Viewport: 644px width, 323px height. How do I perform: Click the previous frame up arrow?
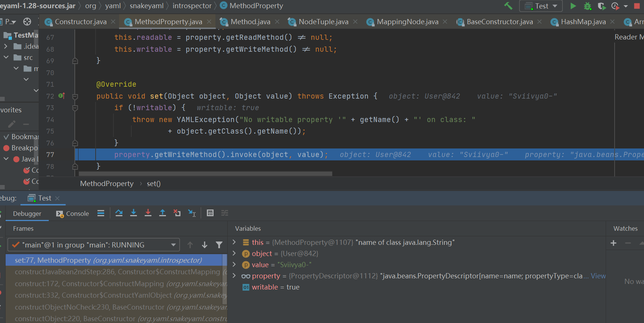190,245
